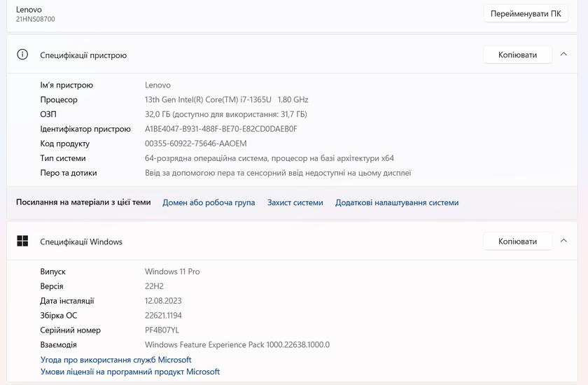Open the Домен або робоча група link
Viewport: 588px width, 385px height.
click(209, 202)
